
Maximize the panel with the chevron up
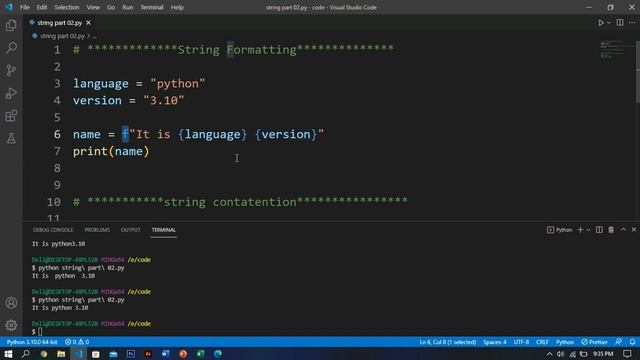pos(623,230)
